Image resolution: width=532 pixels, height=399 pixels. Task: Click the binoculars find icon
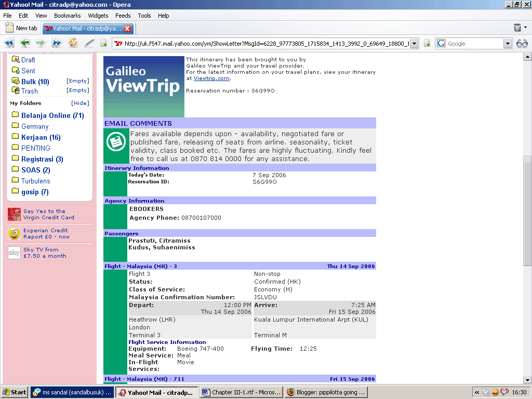(x=522, y=44)
